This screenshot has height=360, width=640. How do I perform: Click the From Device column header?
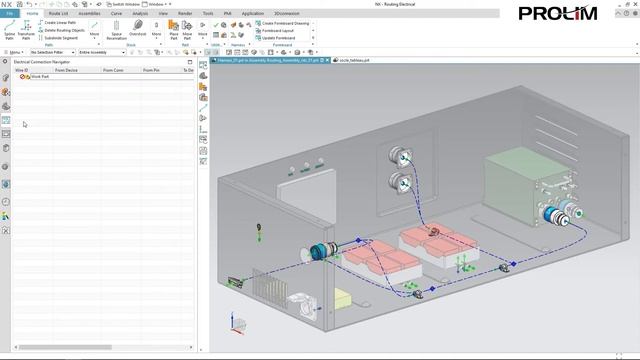77,70
